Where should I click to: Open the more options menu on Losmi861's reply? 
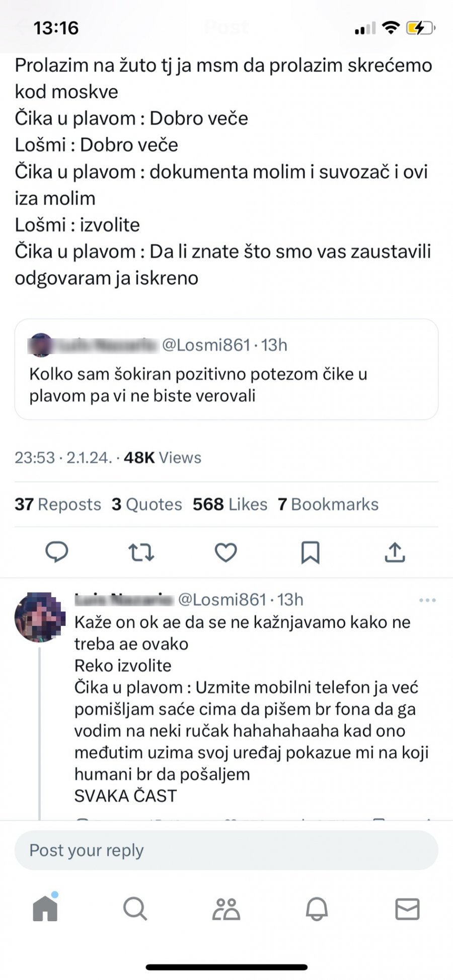(x=427, y=599)
